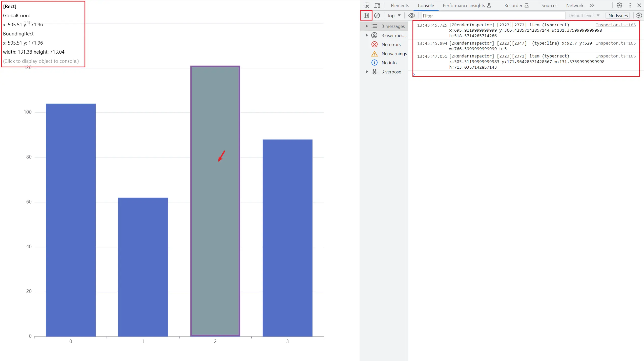Activate the inspect element picker icon
Image resolution: width=644 pixels, height=361 pixels.
point(366,6)
